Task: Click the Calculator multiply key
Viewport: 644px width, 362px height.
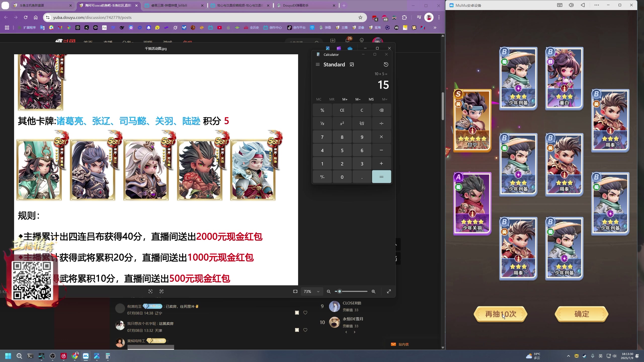Action: (381, 137)
